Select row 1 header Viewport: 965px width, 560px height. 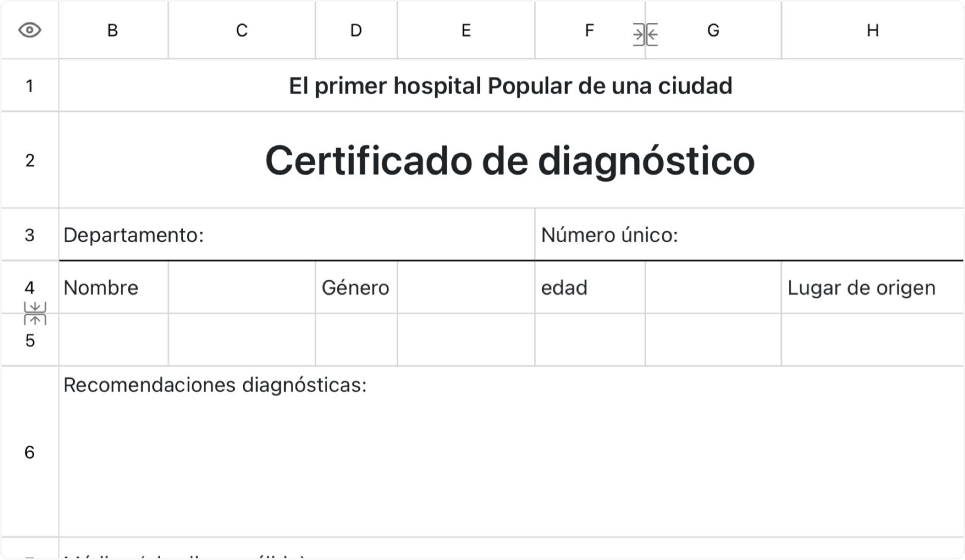point(29,86)
